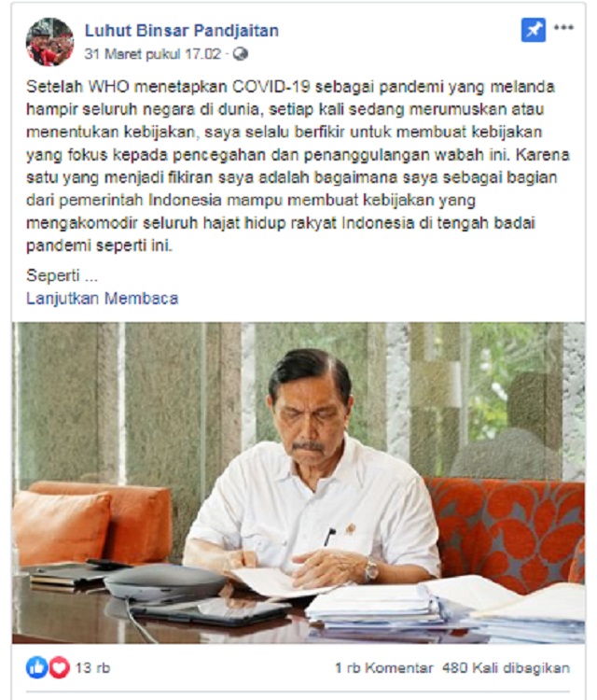View the 480 Kali dibagikan shares

[x=506, y=668]
